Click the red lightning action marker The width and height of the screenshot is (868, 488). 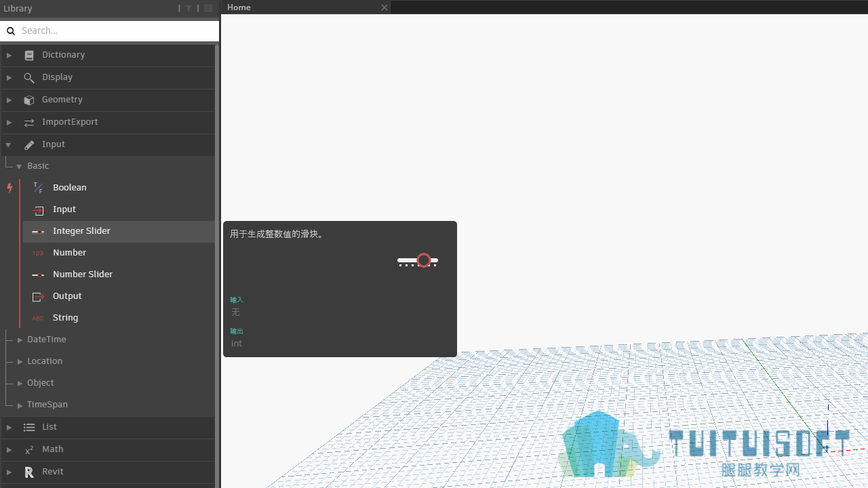[x=9, y=188]
